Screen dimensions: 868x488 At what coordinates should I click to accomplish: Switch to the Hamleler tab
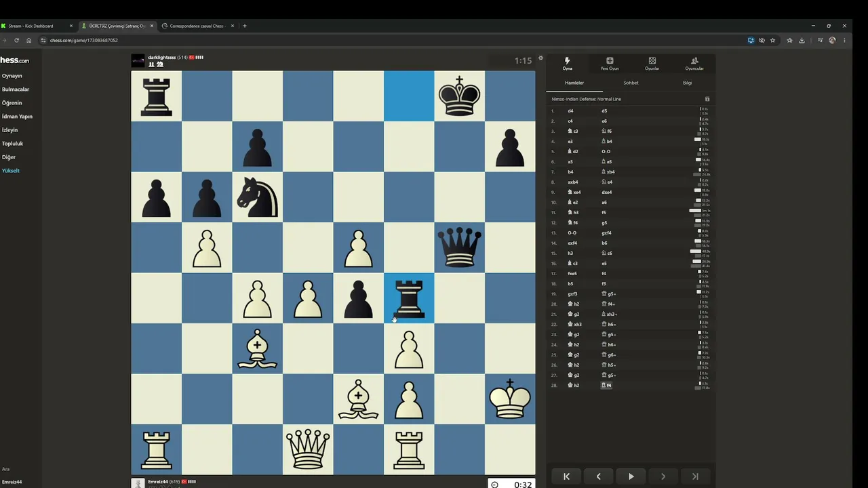[x=574, y=83]
